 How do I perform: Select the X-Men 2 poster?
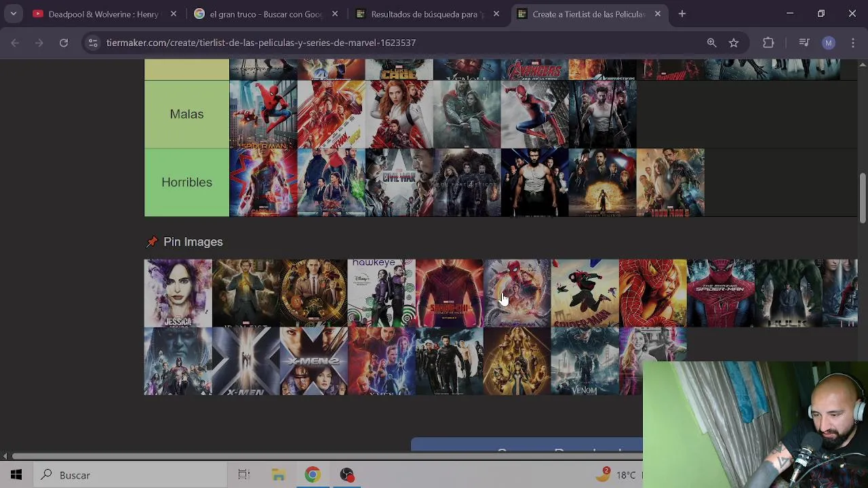[x=314, y=361]
